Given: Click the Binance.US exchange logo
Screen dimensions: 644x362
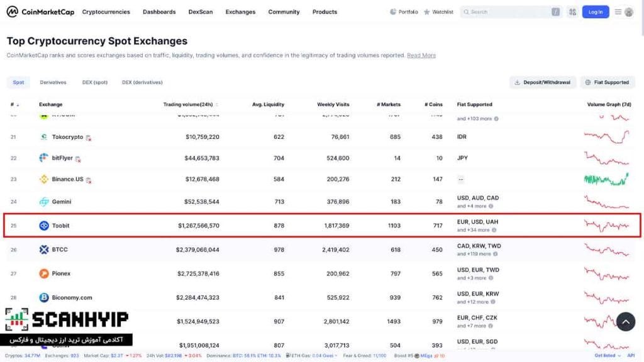Looking at the screenshot, I should click(44, 179).
